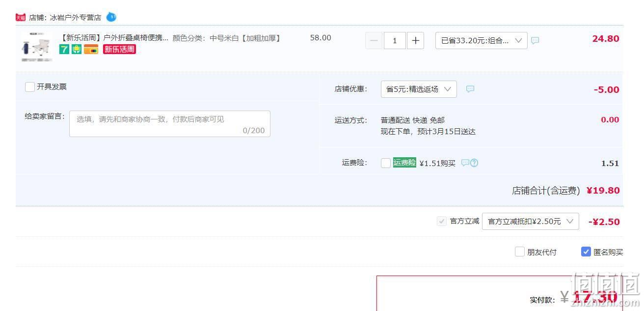Click the quantity input field showing 1

point(395,41)
